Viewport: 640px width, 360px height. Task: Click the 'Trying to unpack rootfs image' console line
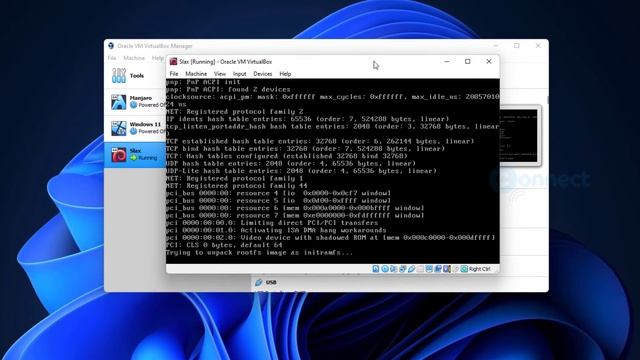pyautogui.click(x=259, y=253)
